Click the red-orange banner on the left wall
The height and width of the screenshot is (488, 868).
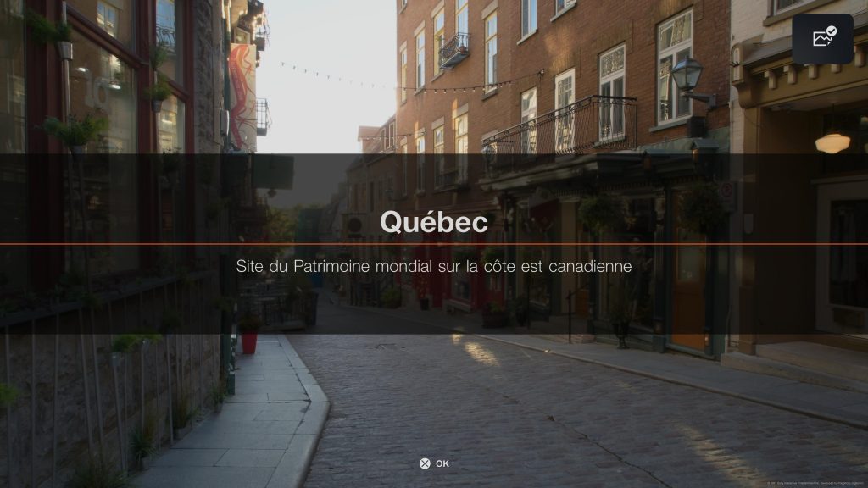coord(242,97)
